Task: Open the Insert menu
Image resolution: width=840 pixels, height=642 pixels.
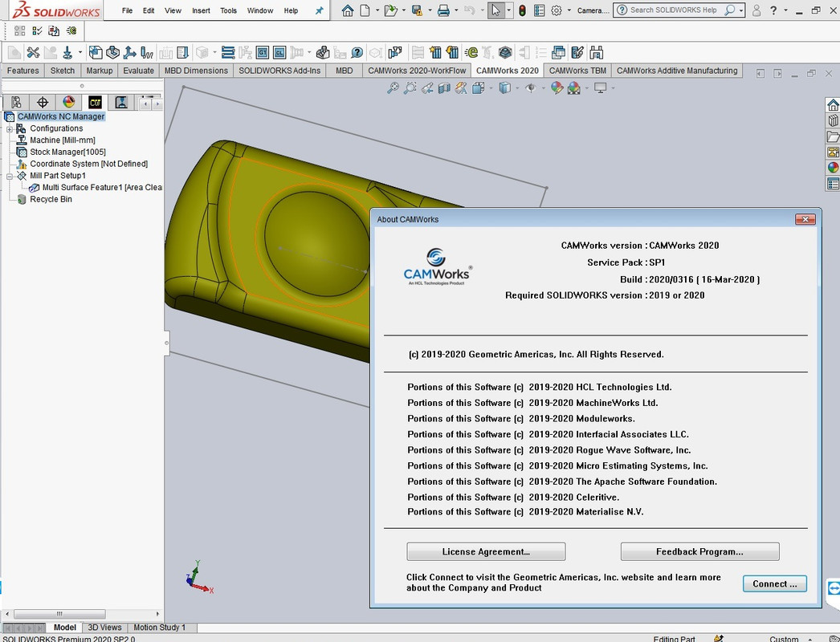Action: click(201, 10)
